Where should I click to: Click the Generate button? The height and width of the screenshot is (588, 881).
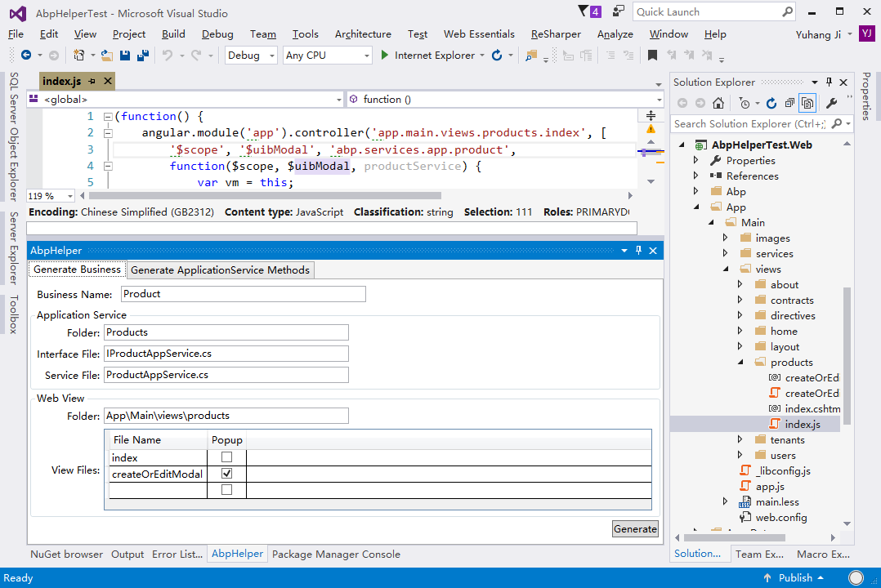(635, 528)
